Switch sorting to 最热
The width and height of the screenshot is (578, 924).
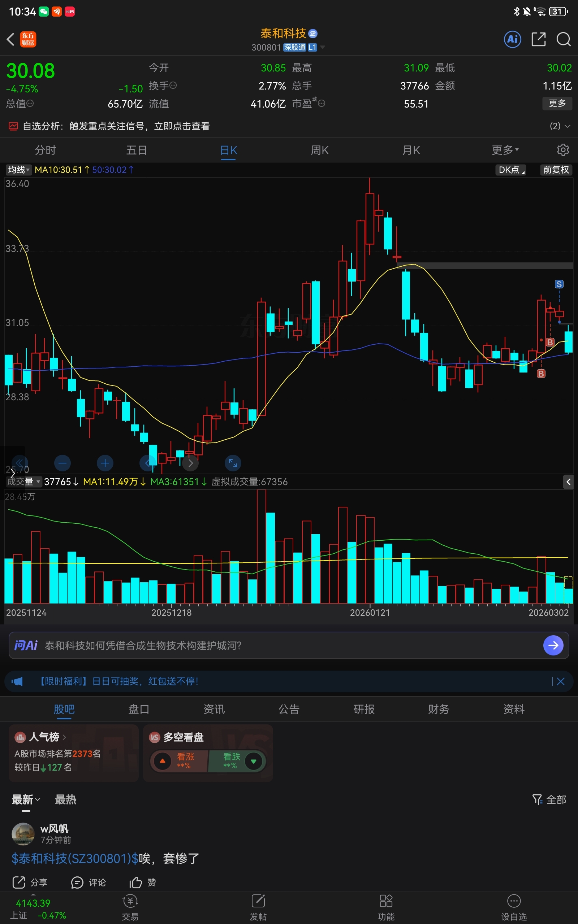pos(65,799)
